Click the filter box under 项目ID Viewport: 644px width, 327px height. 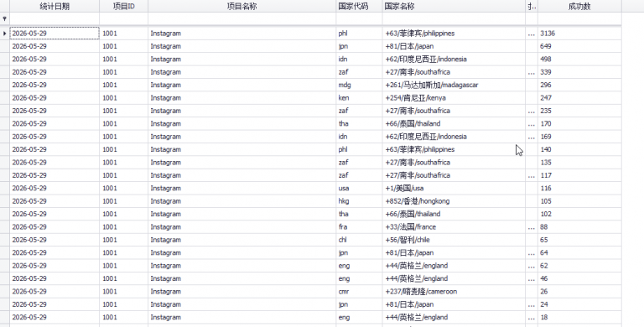123,19
